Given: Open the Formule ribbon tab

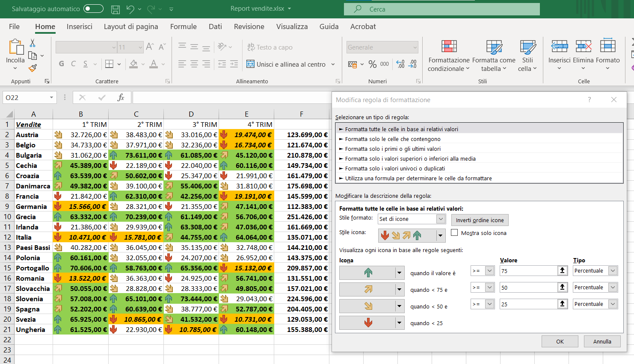Looking at the screenshot, I should click(183, 26).
